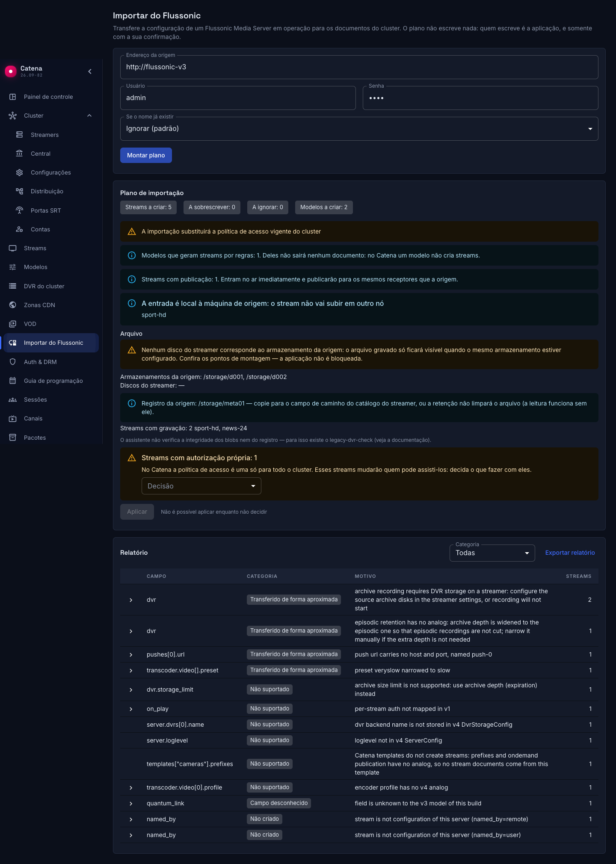The width and height of the screenshot is (616, 864).
Task: Collapse the sidebar with the chevron
Action: click(x=90, y=71)
